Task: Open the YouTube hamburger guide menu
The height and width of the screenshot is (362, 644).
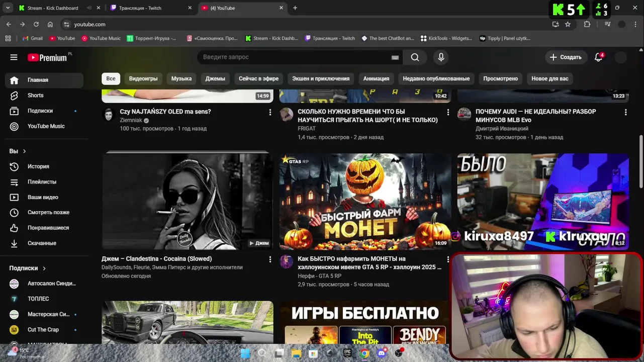Action: click(14, 57)
